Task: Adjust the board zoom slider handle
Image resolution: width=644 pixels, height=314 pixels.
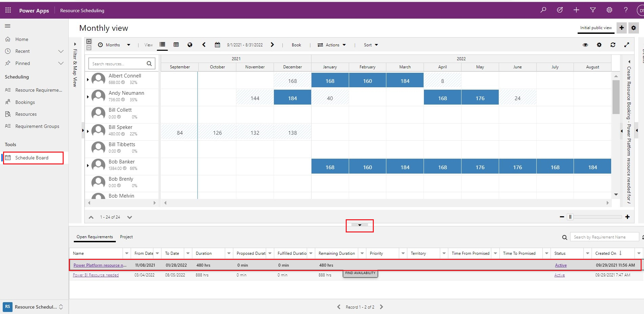Action: pyautogui.click(x=570, y=217)
